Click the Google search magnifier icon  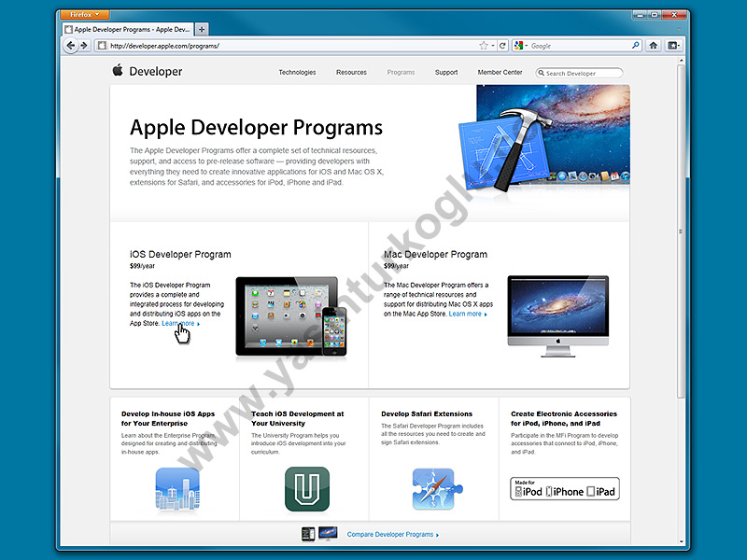pyautogui.click(x=636, y=46)
